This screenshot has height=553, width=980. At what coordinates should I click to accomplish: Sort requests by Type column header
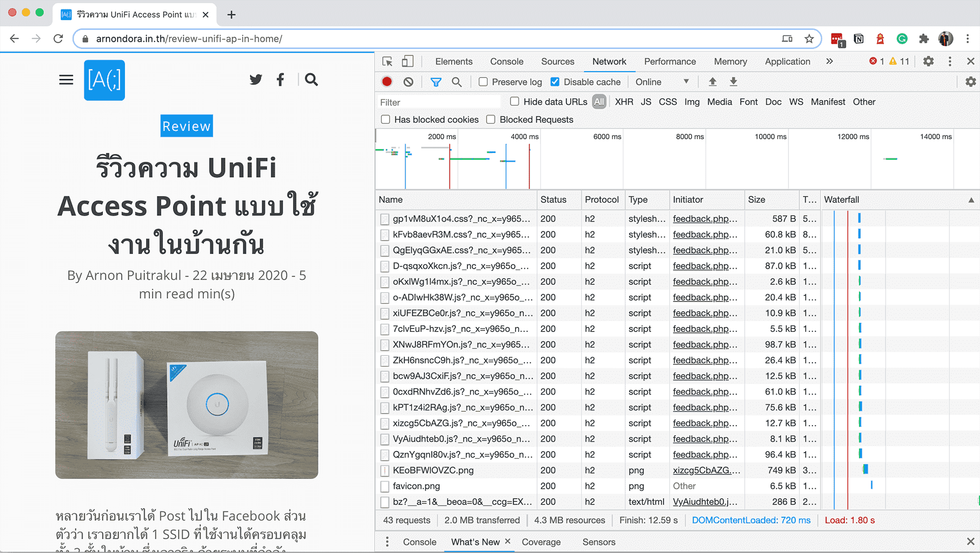[647, 200]
